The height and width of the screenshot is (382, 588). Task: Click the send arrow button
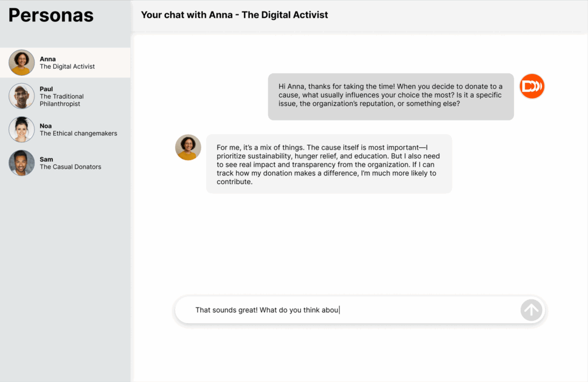tap(531, 310)
